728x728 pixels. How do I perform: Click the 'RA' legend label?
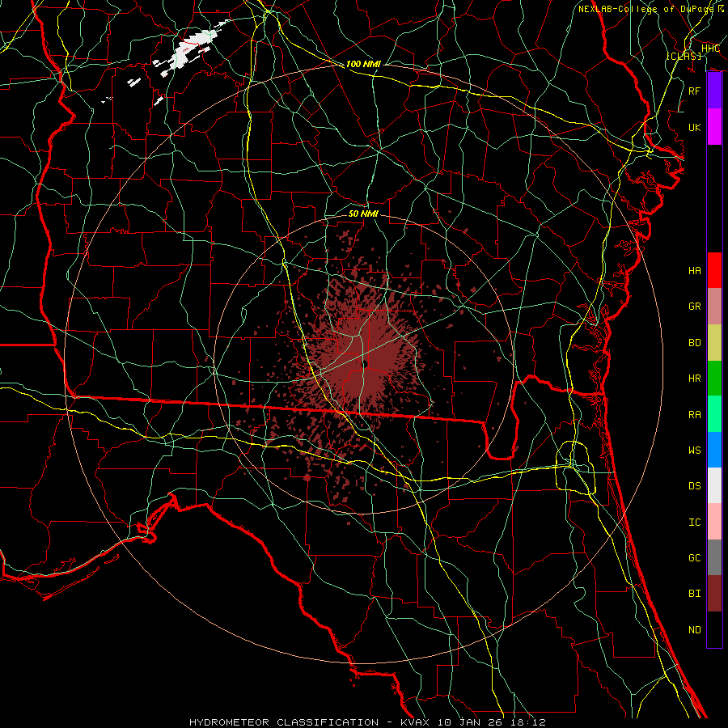tap(695, 414)
